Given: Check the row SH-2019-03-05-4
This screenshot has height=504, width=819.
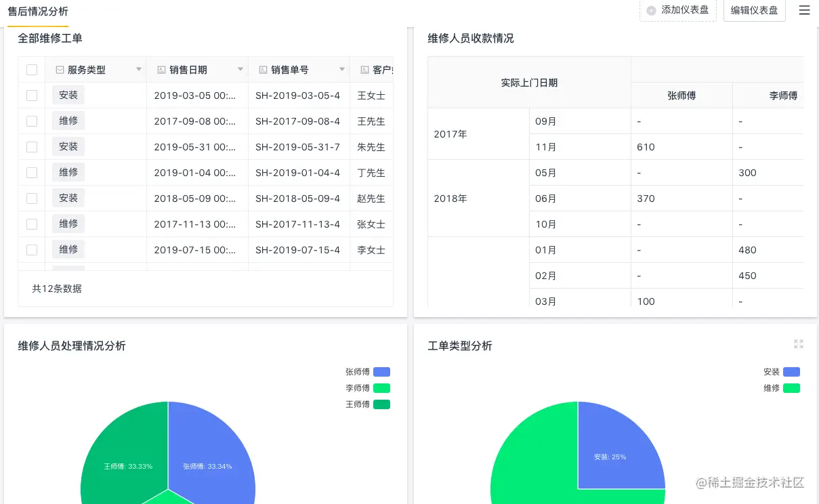Looking at the screenshot, I should (x=32, y=96).
